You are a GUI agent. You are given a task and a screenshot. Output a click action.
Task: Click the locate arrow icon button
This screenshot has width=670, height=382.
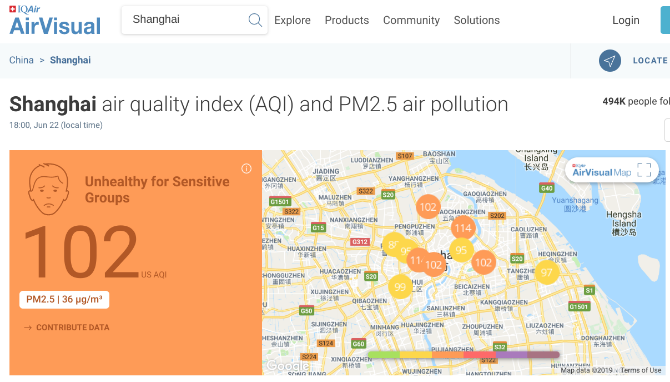click(610, 61)
